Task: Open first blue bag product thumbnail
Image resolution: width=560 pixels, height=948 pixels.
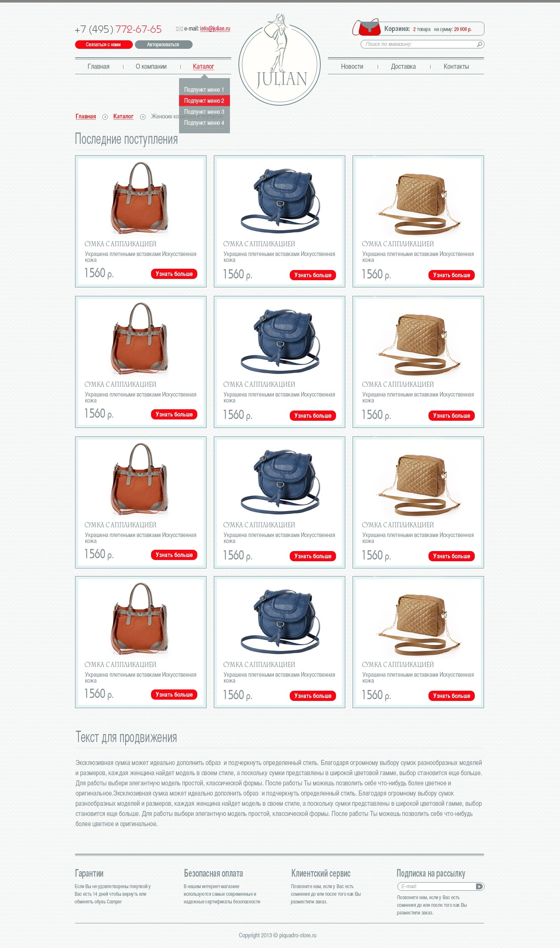Action: point(280,197)
